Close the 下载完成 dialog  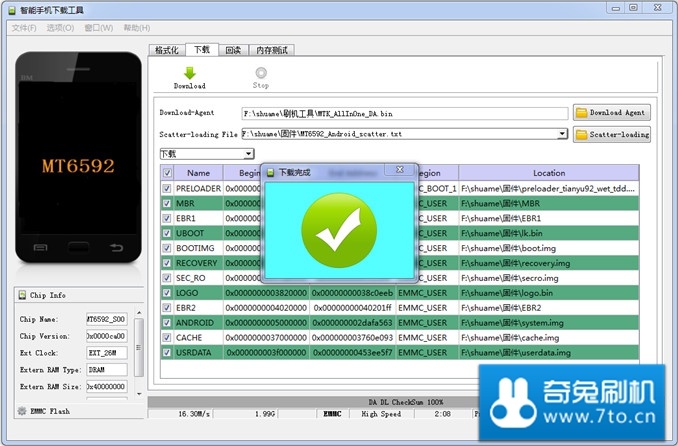click(400, 170)
